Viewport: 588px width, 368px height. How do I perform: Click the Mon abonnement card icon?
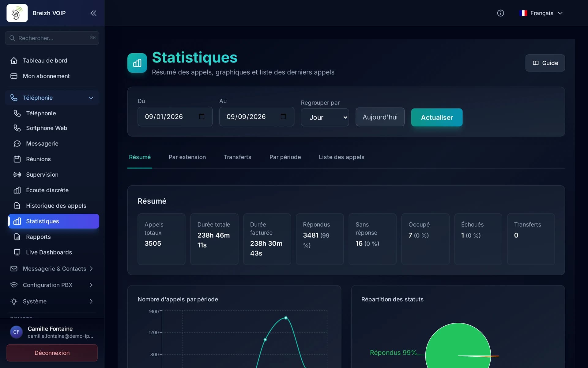(x=14, y=76)
